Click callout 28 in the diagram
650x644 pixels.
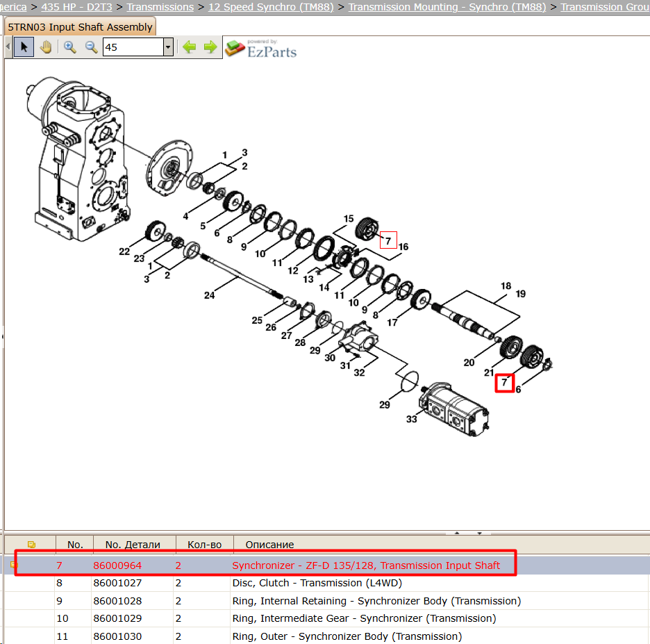coord(300,342)
